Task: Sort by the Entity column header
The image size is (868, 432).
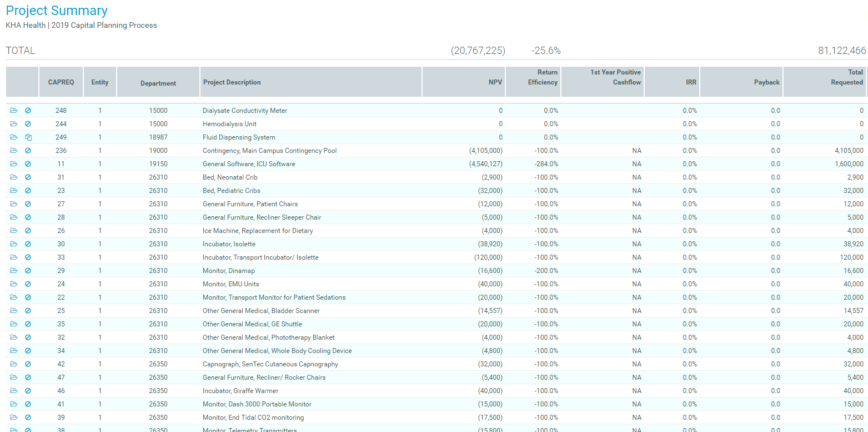Action: coord(100,82)
